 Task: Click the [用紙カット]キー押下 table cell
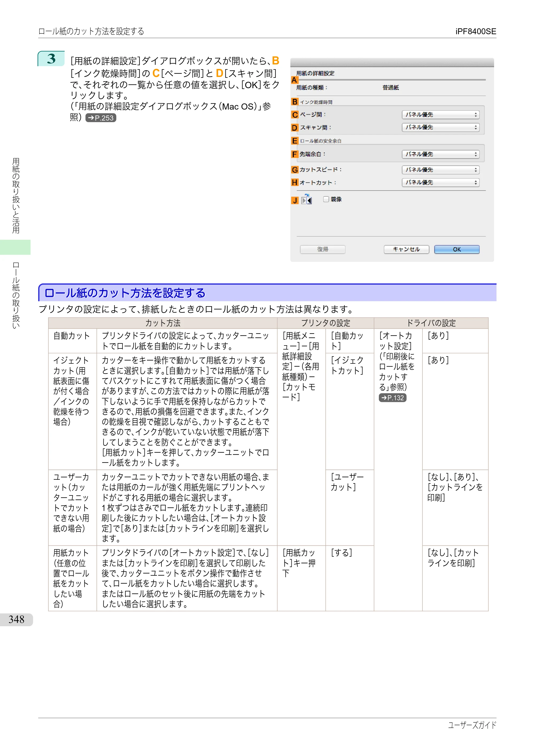pyautogui.click(x=301, y=578)
